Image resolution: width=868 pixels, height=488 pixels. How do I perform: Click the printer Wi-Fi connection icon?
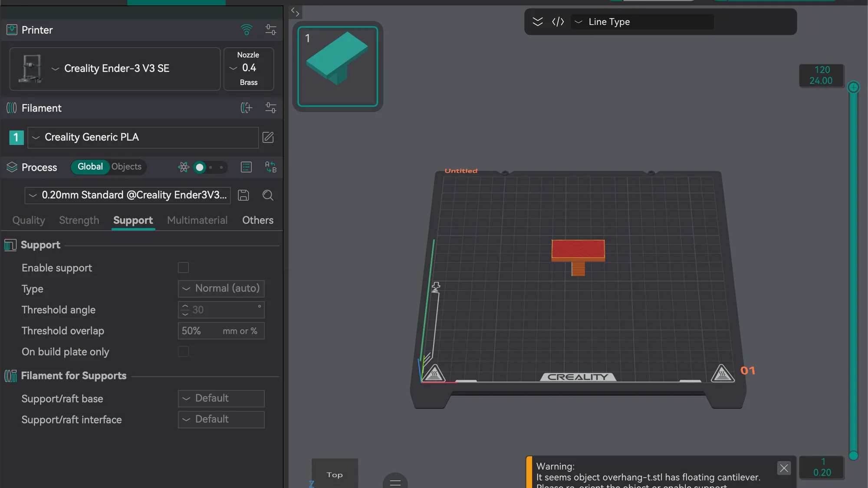tap(247, 29)
